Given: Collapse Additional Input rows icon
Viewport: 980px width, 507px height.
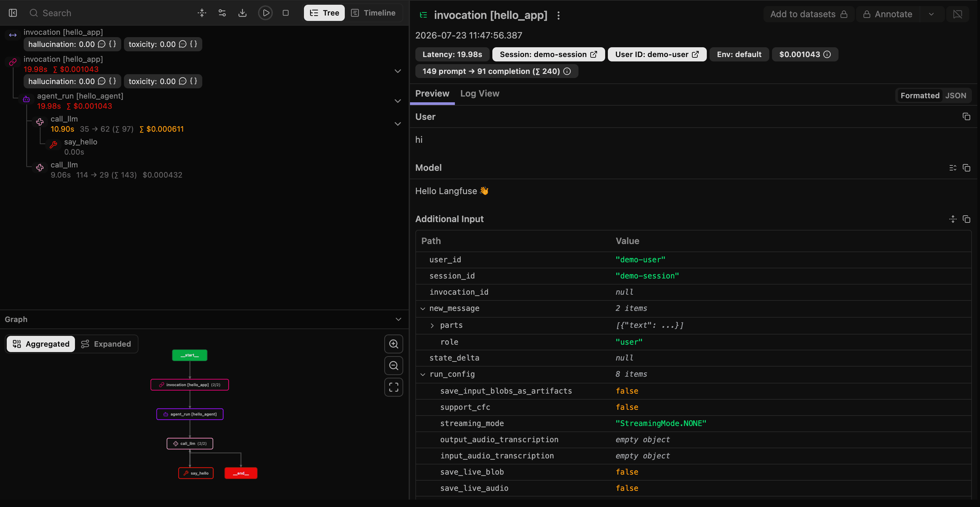Looking at the screenshot, I should (x=953, y=219).
